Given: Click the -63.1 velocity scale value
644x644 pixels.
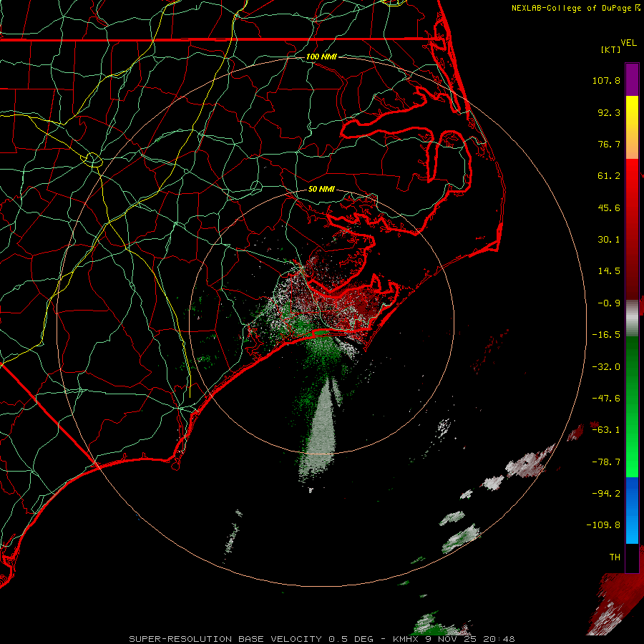Looking at the screenshot, I should [606, 430].
